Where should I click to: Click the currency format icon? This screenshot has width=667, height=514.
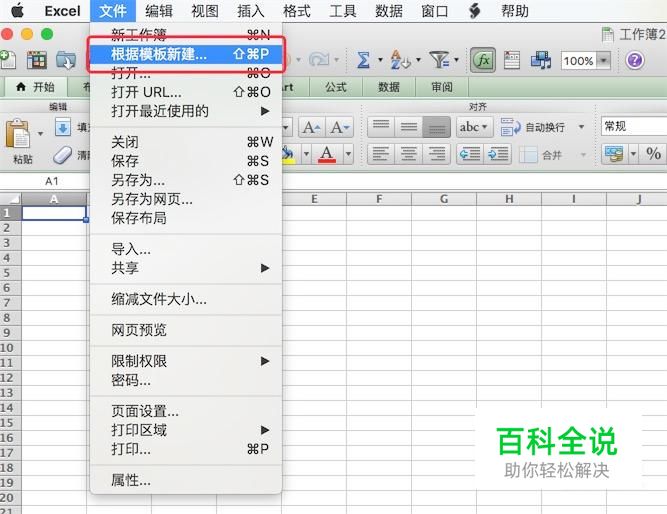click(614, 154)
